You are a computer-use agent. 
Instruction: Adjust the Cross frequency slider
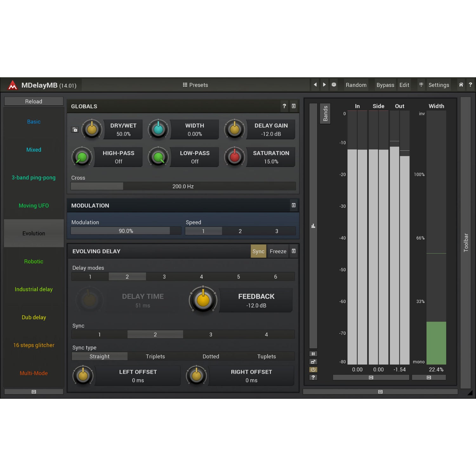click(x=183, y=186)
